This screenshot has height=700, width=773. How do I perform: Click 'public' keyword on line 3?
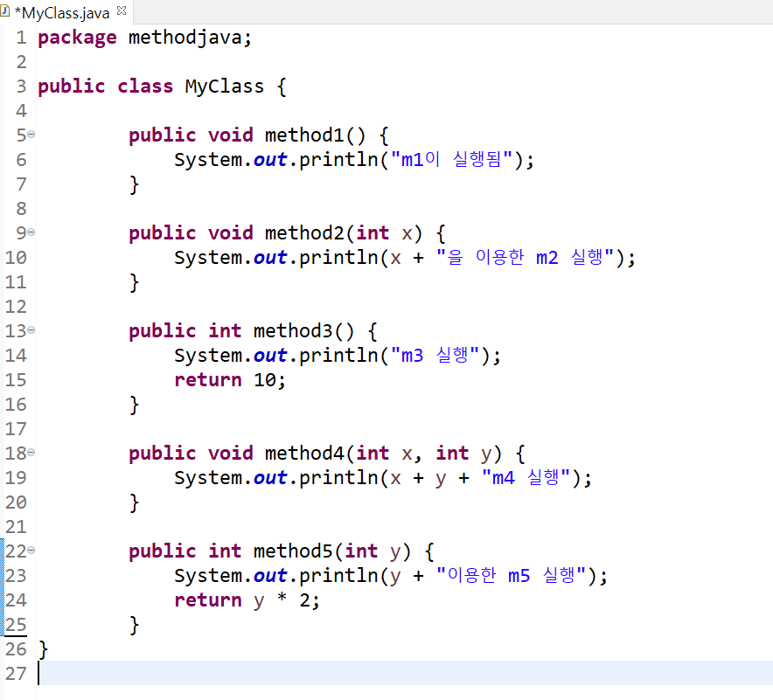[72, 87]
